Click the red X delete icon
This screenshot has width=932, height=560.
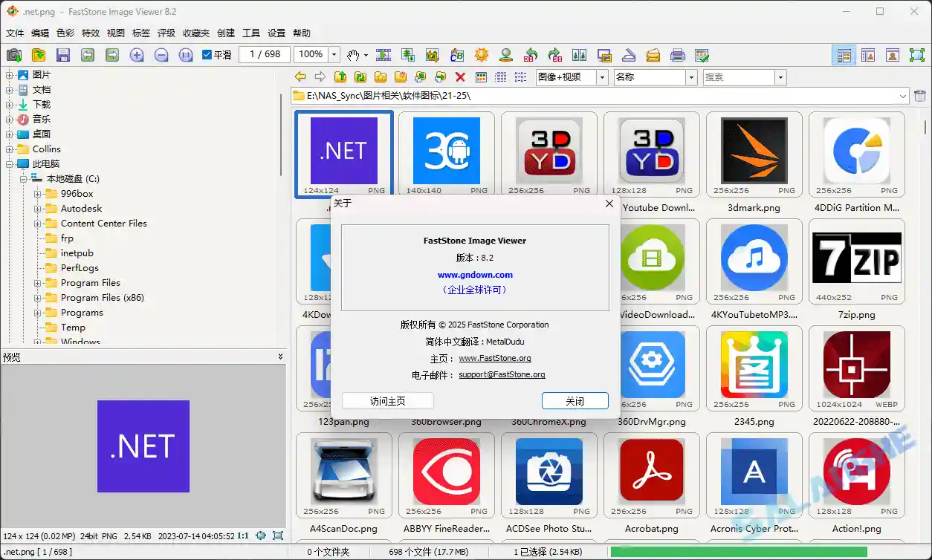tap(460, 76)
